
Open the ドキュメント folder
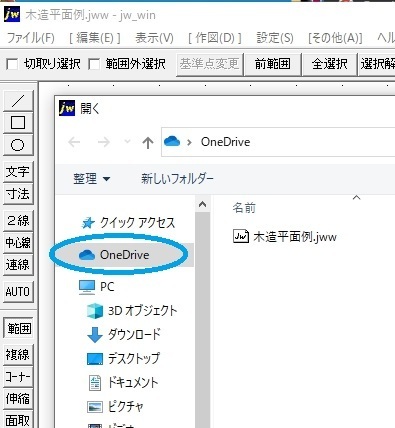click(x=123, y=383)
